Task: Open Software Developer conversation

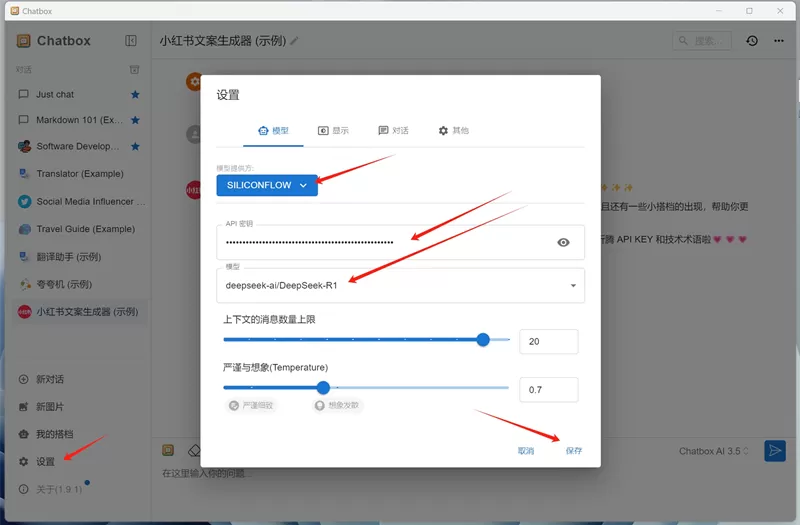Action: [x=79, y=146]
